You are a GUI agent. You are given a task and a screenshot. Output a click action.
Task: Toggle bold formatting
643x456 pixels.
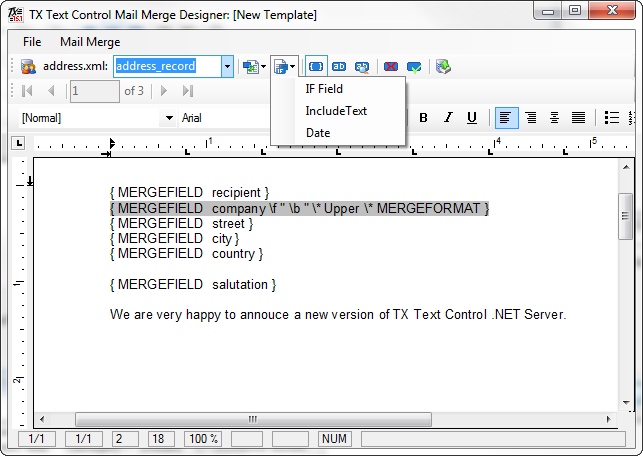pos(423,118)
